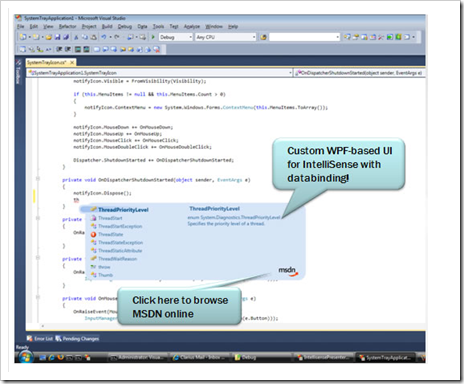Open the toolbar options overflow arrow
This screenshot has width=464, height=384.
(413, 37)
